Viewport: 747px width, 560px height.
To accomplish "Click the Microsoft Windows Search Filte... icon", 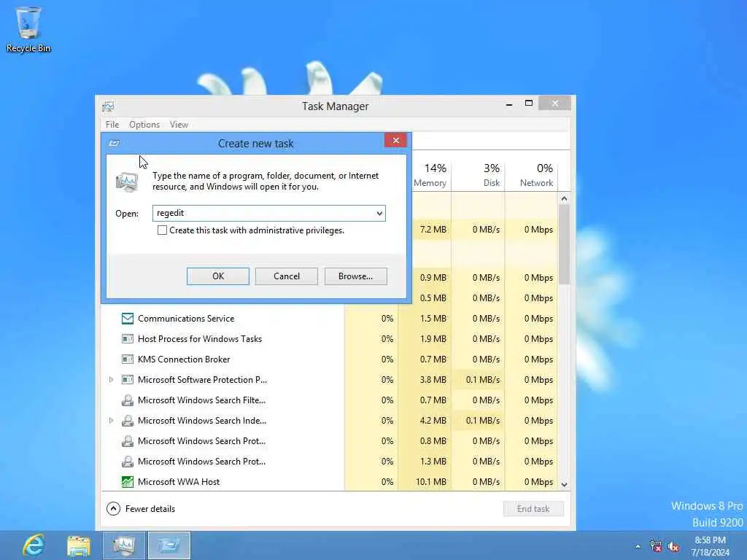I will (x=127, y=400).
